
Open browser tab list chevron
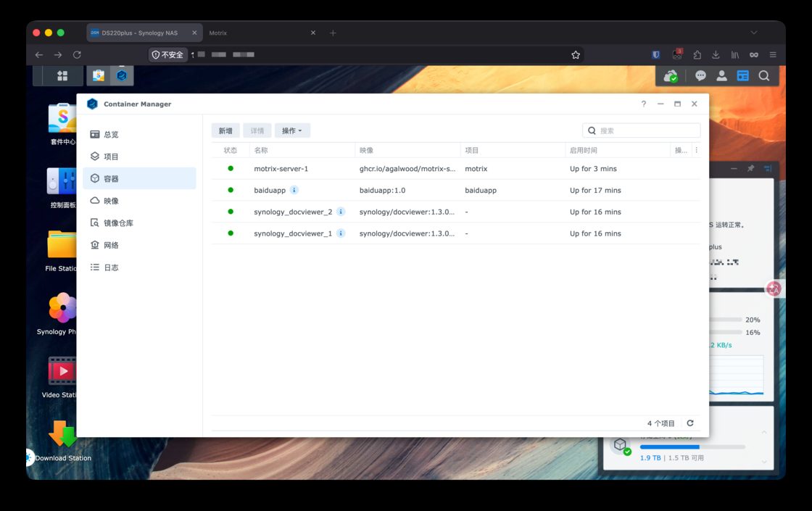[x=754, y=33]
